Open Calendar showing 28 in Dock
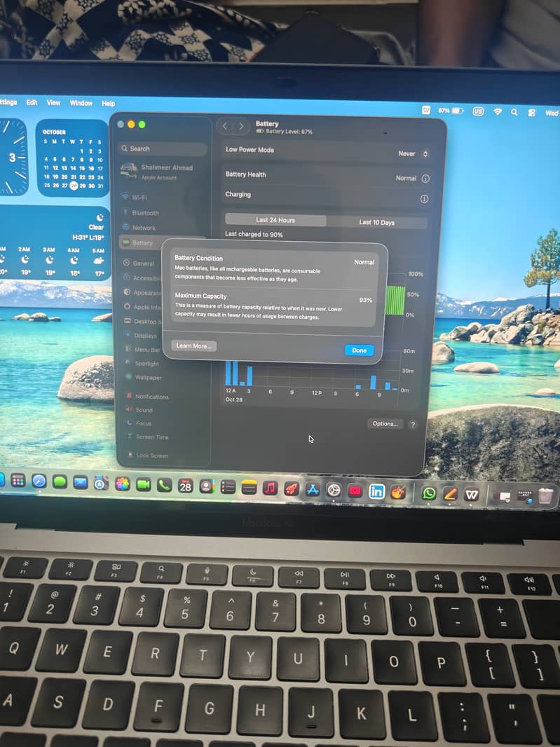This screenshot has height=747, width=560. pos(186,486)
